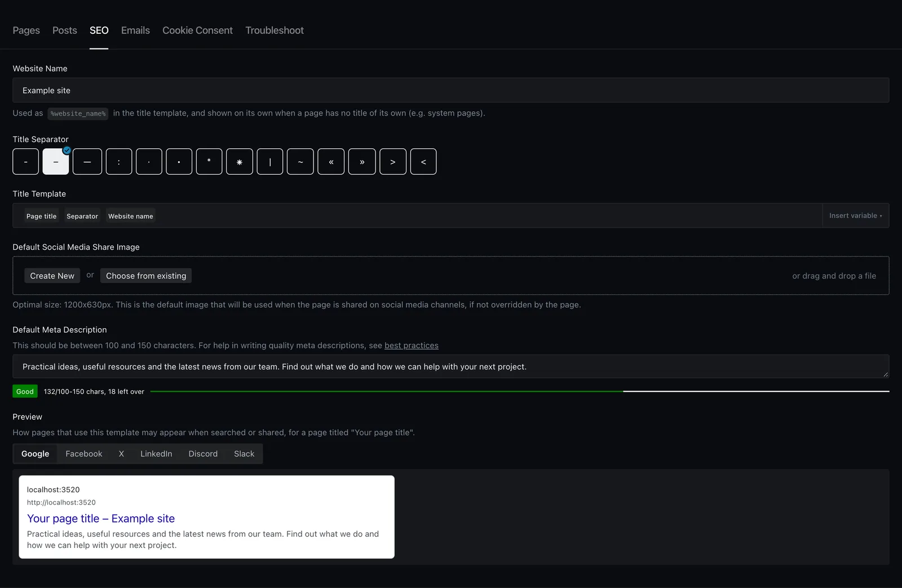Click the %website_name% variable code tag
Viewport: 902px width, 588px height.
point(78,113)
